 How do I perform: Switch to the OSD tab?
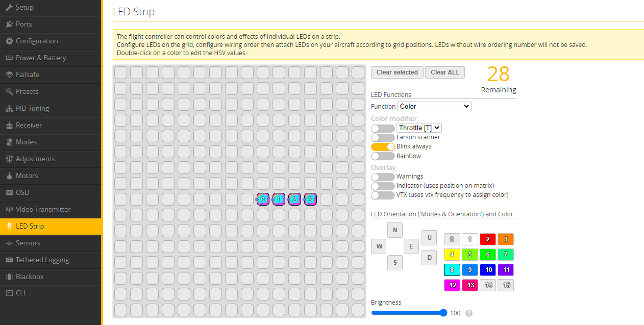click(22, 192)
